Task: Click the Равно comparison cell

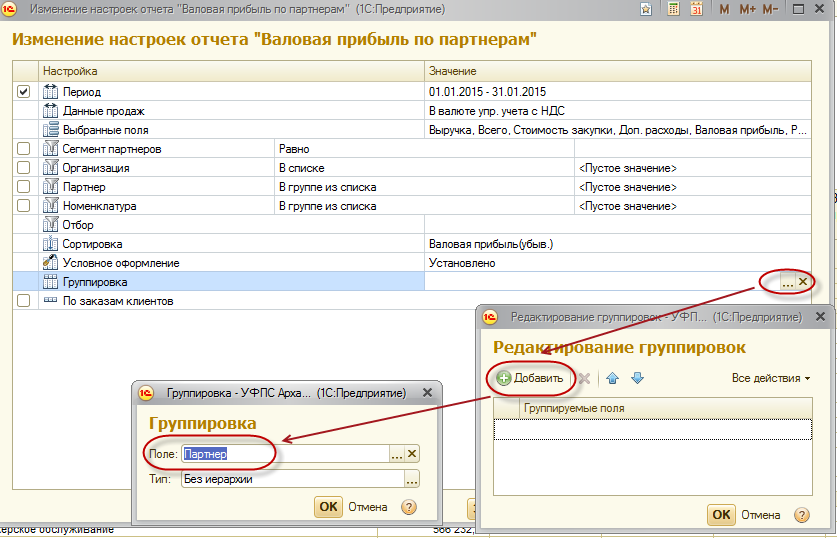Action: click(x=424, y=149)
